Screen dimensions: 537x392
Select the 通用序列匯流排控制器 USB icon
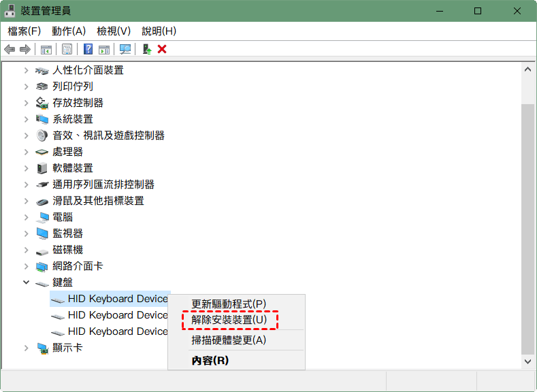[x=42, y=184]
